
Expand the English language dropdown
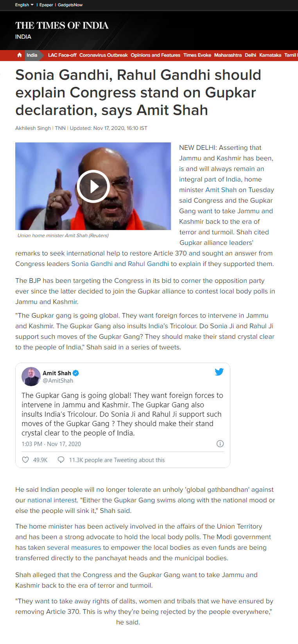(24, 5)
